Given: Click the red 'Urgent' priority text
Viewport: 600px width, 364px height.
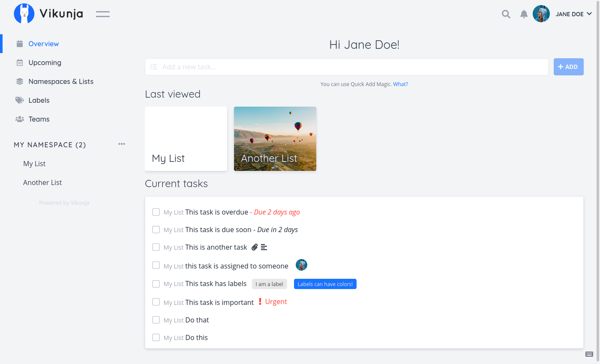Looking at the screenshot, I should (x=276, y=301).
